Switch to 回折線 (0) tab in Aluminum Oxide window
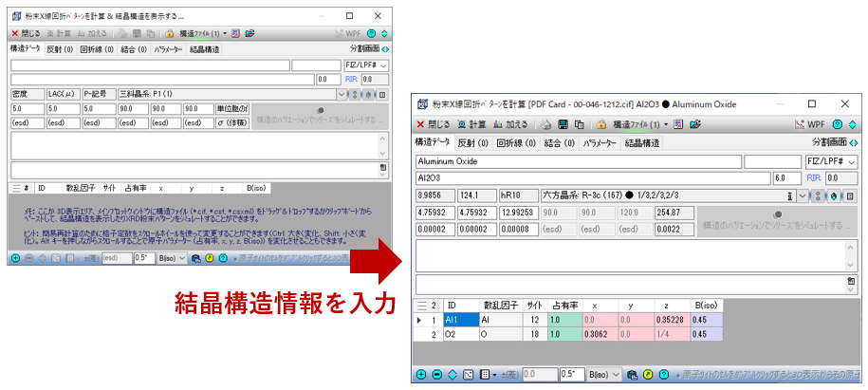This screenshot has height=390, width=868. tap(516, 143)
